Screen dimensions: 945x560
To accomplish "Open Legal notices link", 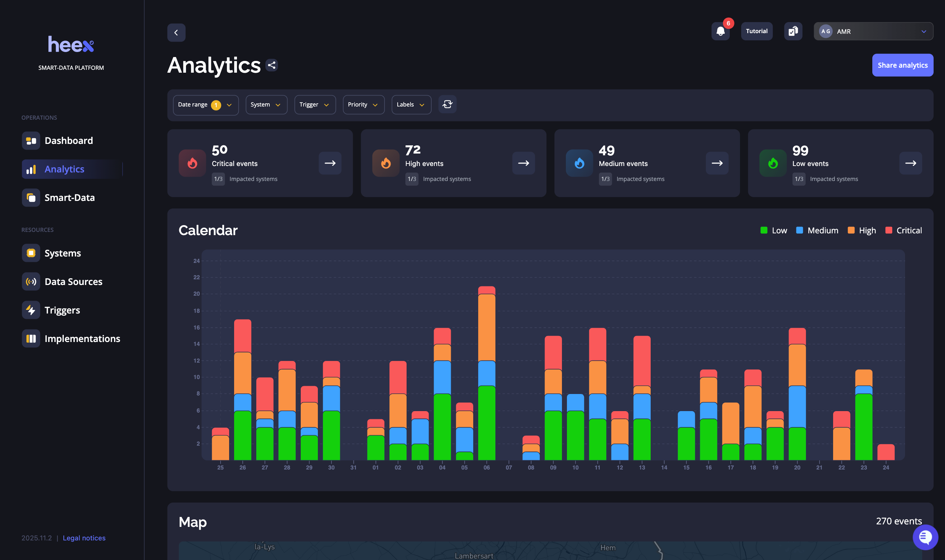I will (84, 538).
